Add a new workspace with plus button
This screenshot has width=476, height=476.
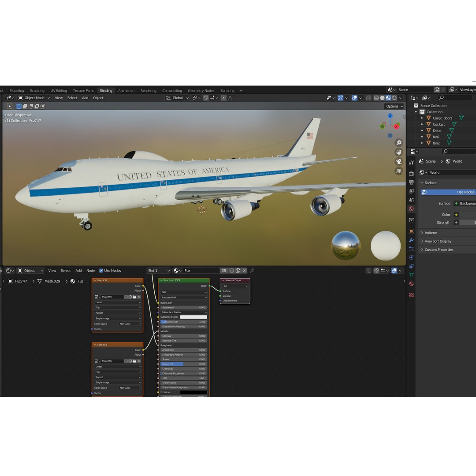point(241,90)
